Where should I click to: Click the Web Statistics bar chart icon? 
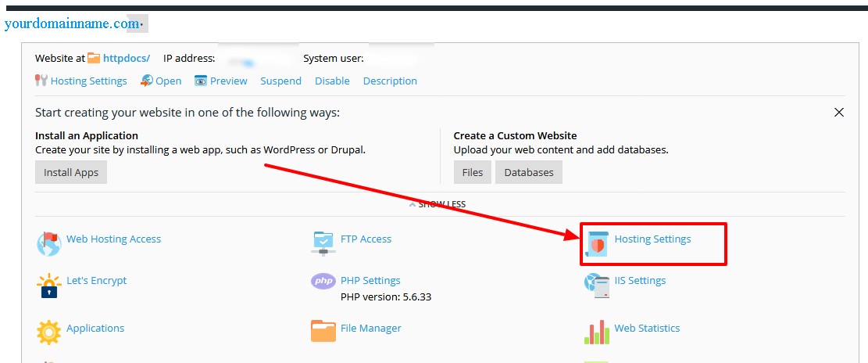coord(597,332)
